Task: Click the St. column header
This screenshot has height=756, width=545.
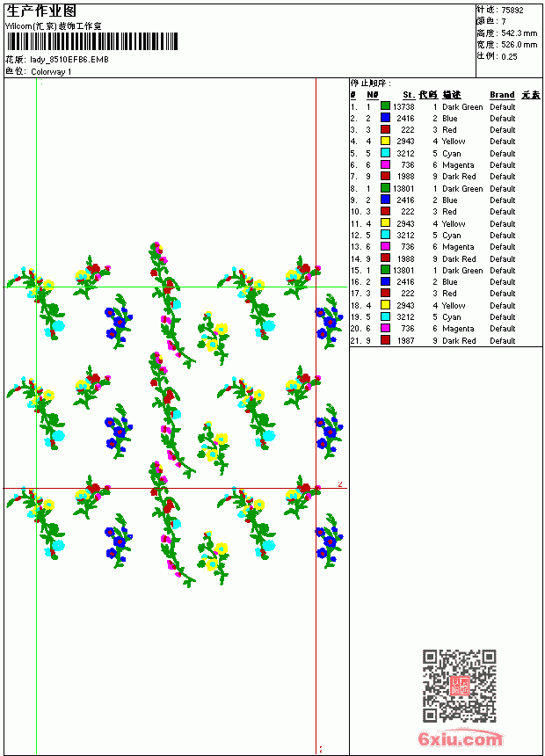Action: 409,95
